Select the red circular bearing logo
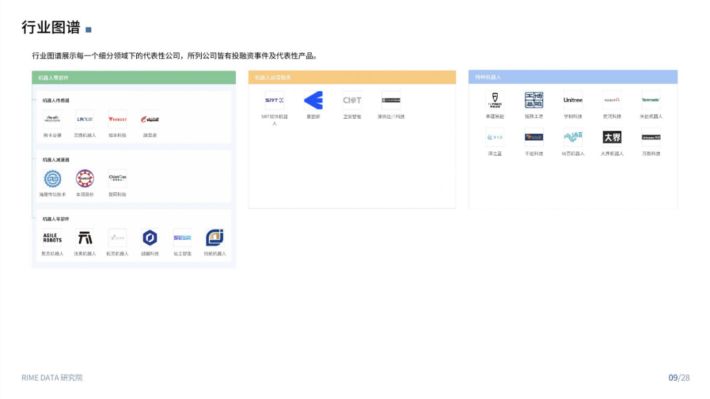Viewport: 710px width, 399px height. 85,178
